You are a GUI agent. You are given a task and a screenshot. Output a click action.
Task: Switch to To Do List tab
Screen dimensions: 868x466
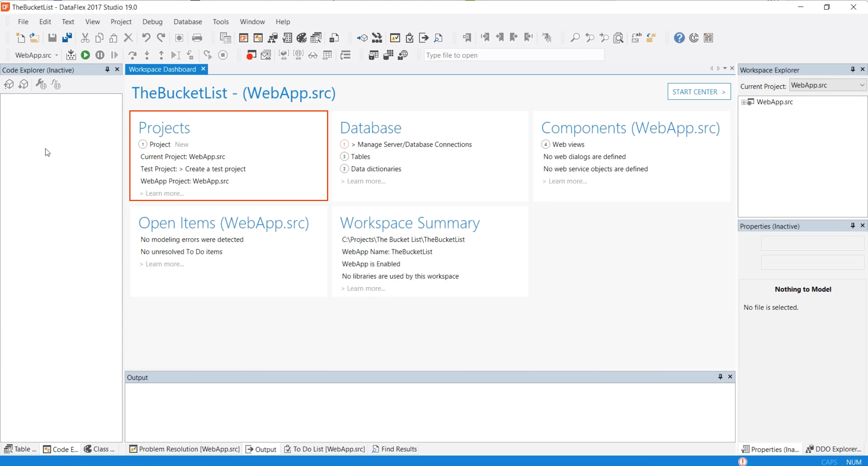(325, 449)
